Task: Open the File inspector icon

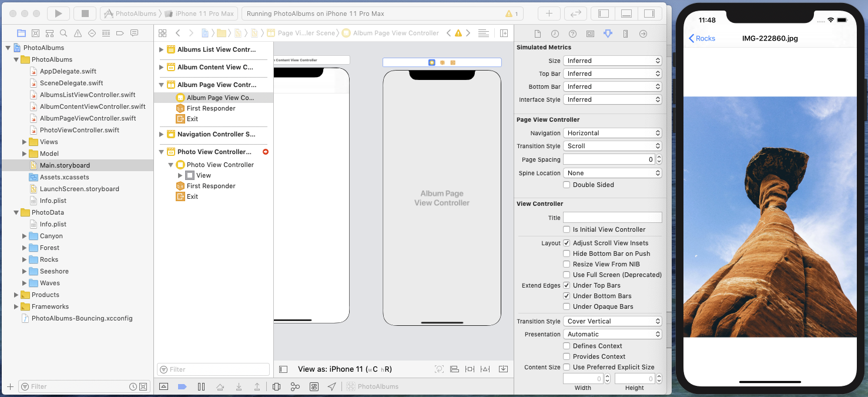Action: pos(537,34)
